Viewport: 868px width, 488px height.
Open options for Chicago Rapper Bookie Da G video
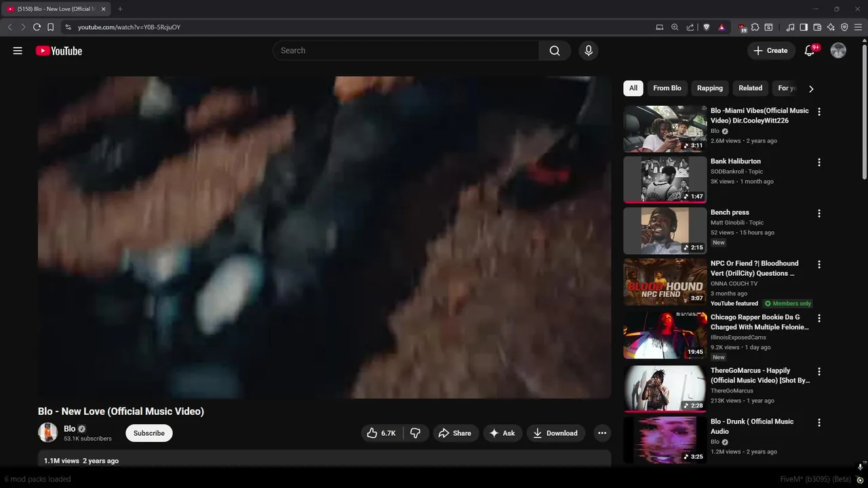click(x=819, y=318)
